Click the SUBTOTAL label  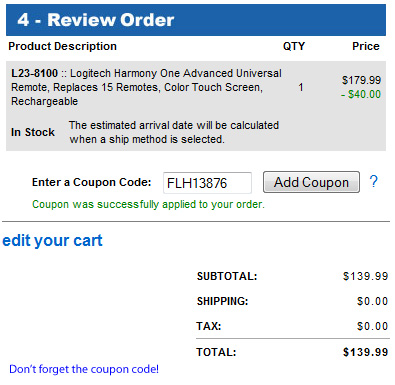(x=227, y=276)
